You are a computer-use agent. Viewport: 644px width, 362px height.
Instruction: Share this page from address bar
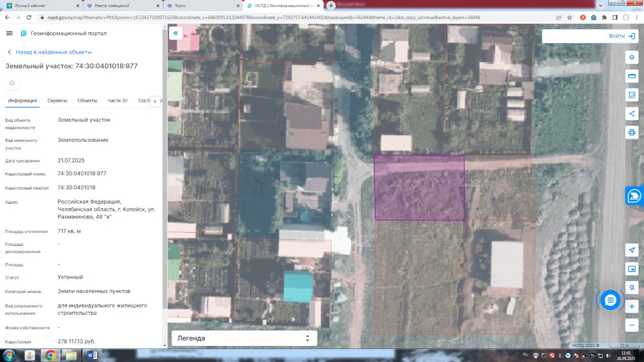[558, 17]
